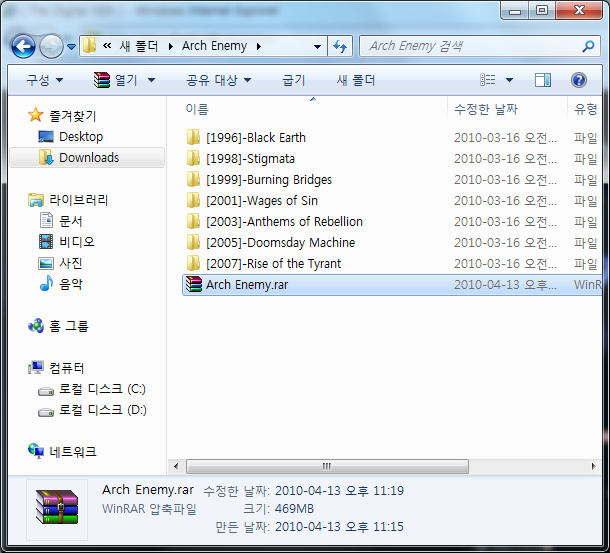Open help with the question mark icon
The image size is (610, 553).
(578, 80)
